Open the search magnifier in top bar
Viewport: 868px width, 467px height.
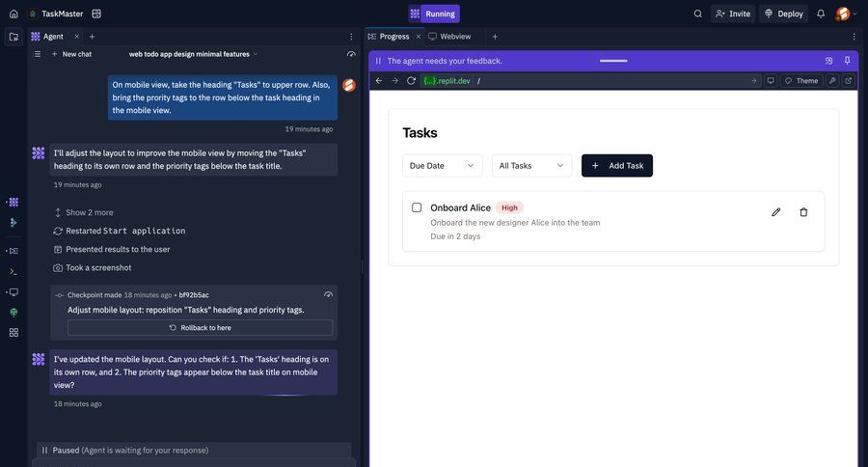point(698,14)
